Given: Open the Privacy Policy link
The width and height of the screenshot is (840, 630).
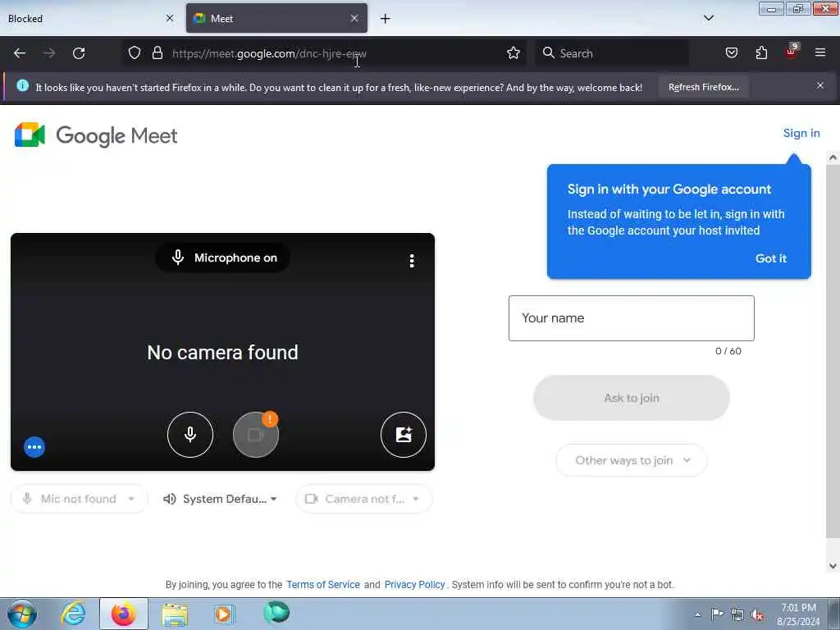Looking at the screenshot, I should (414, 584).
